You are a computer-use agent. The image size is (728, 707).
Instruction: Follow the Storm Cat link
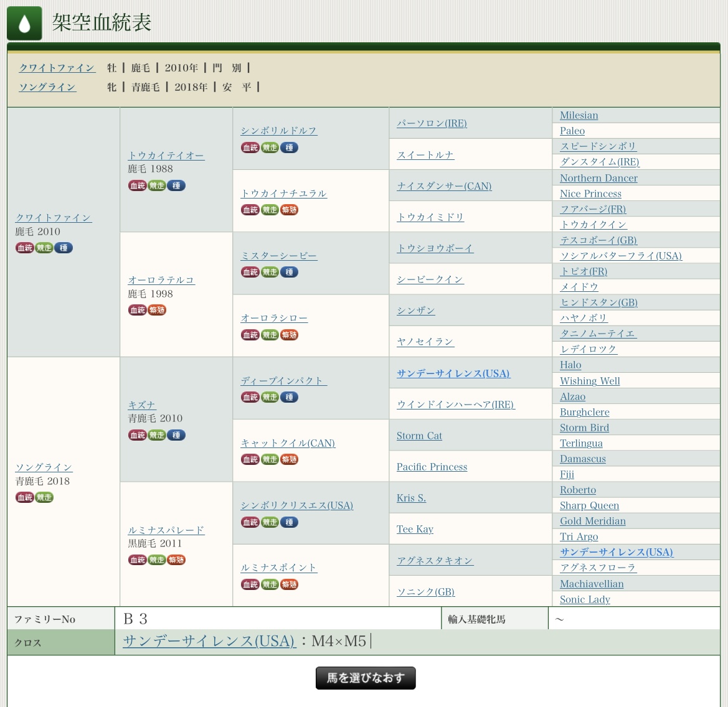click(x=419, y=436)
